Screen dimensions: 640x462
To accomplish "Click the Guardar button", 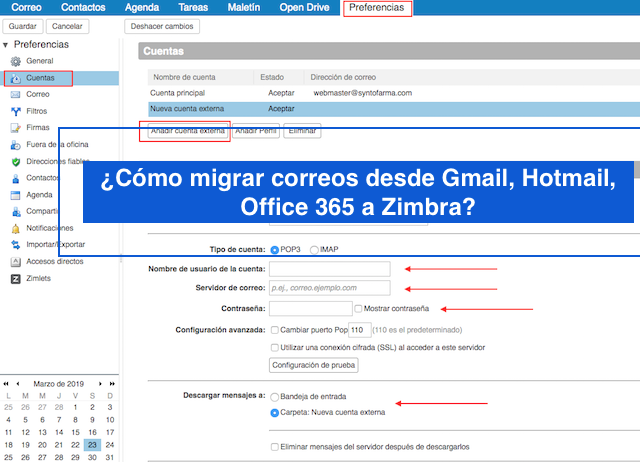I will tap(22, 26).
